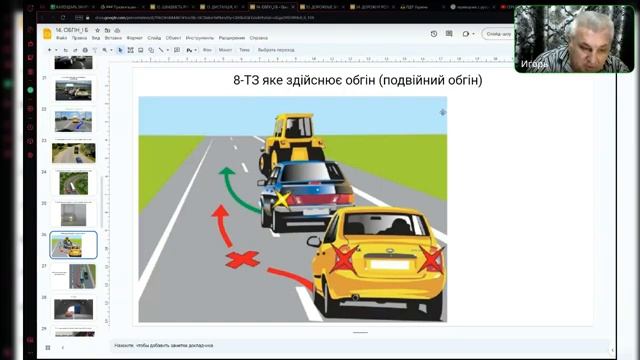Open the Вставка menu
The height and width of the screenshot is (360, 640).
click(113, 38)
